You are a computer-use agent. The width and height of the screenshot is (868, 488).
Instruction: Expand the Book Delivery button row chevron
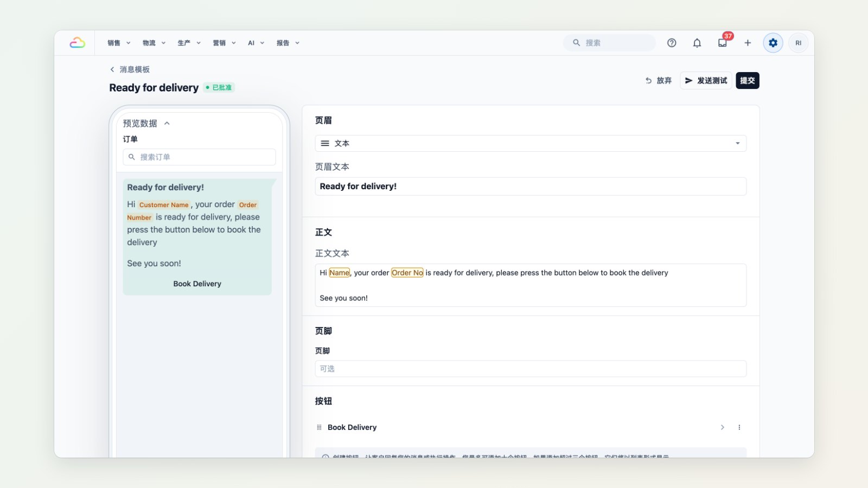(x=722, y=427)
